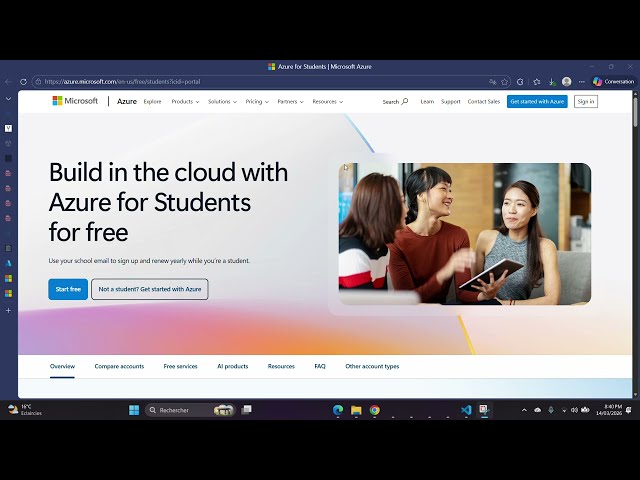The height and width of the screenshot is (480, 640).
Task: Select the FAQ tab
Action: [320, 367]
